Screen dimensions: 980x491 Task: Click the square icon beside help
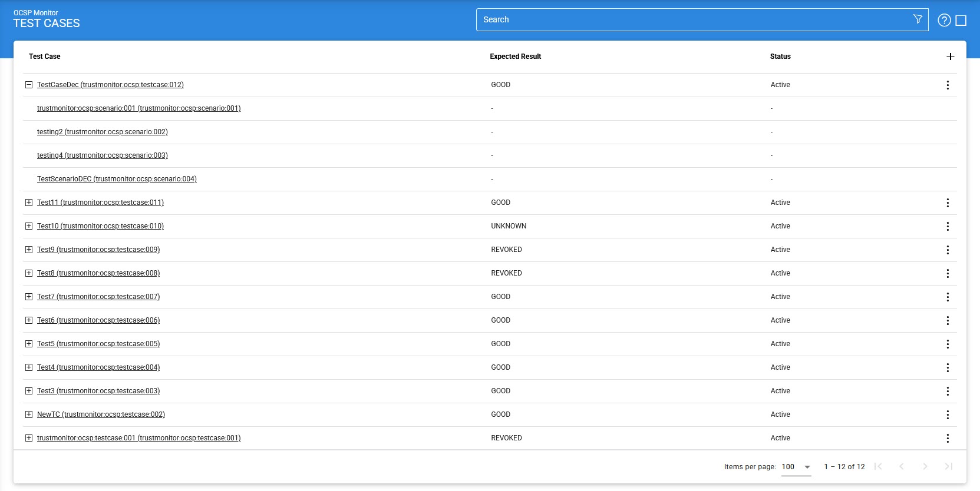(x=961, y=21)
